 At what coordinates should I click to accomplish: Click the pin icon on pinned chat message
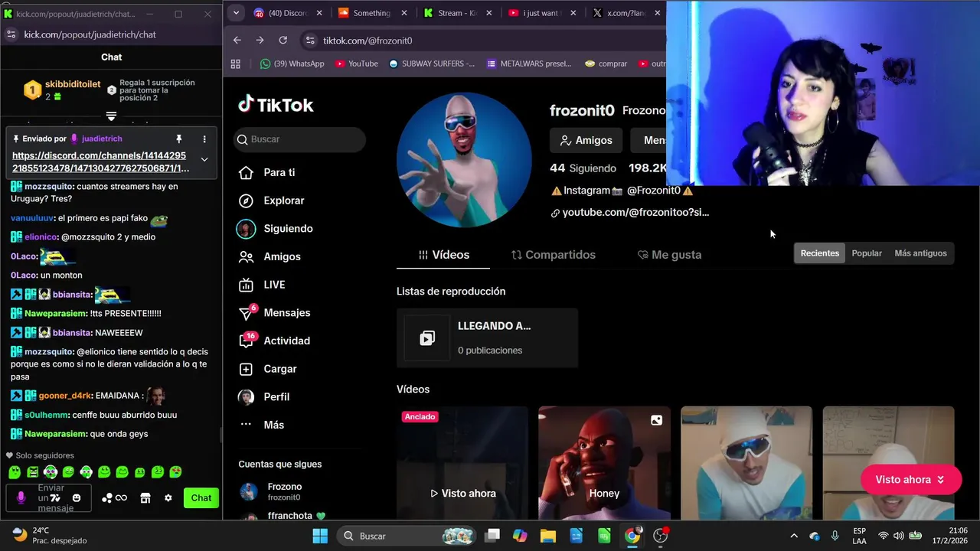coord(179,139)
